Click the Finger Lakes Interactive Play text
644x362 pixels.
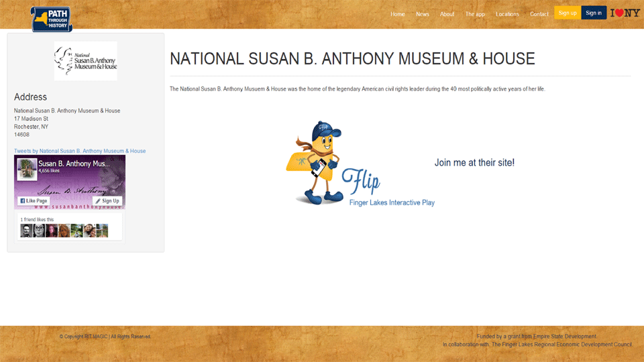point(392,202)
